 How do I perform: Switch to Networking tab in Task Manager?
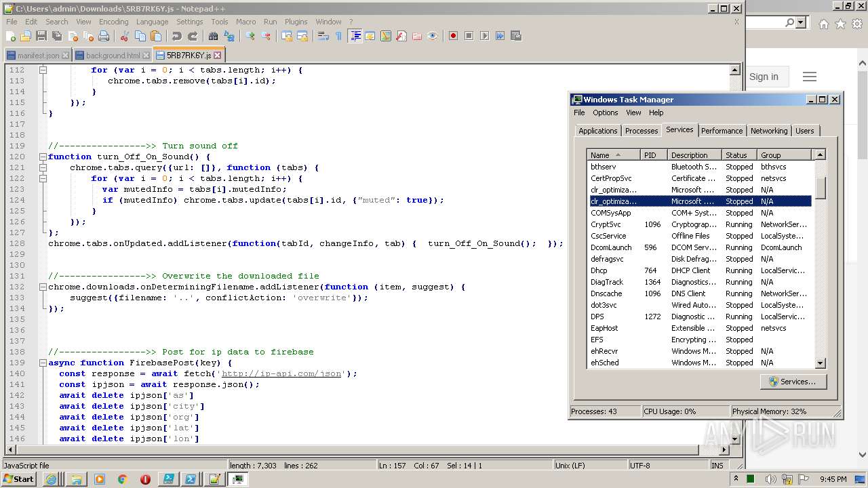click(x=769, y=131)
